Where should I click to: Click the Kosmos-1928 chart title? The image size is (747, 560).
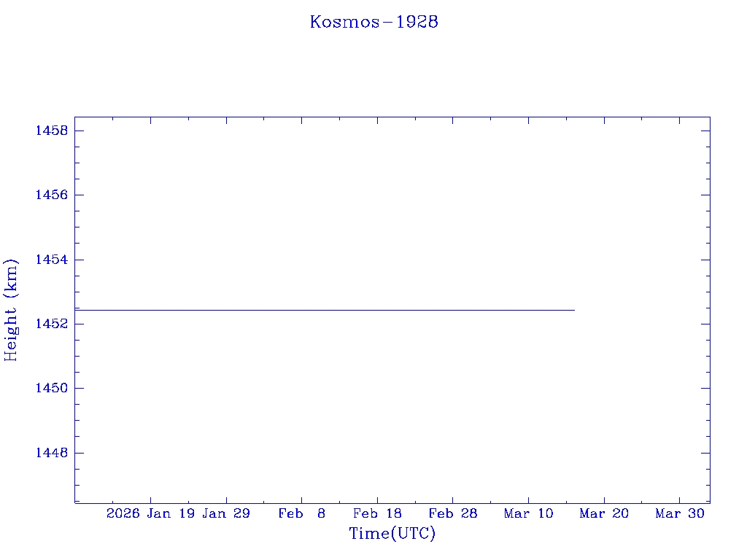tap(373, 22)
